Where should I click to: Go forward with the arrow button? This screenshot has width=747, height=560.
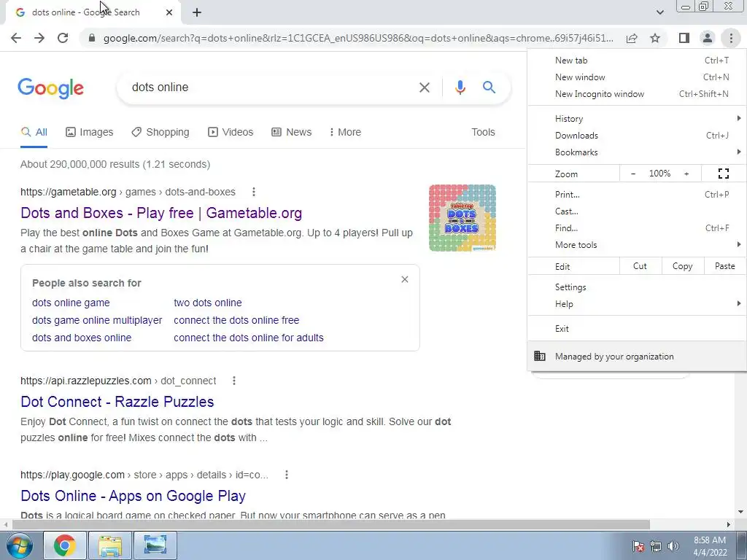coord(39,38)
